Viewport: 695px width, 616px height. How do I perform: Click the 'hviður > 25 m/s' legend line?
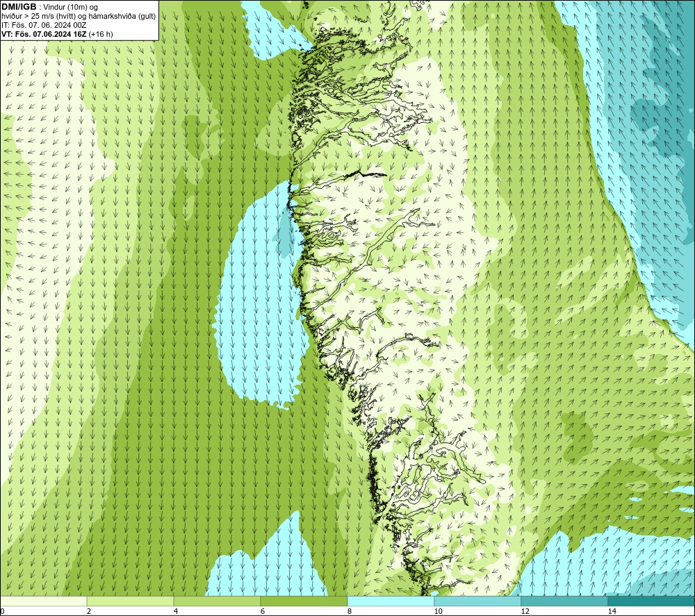point(79,17)
